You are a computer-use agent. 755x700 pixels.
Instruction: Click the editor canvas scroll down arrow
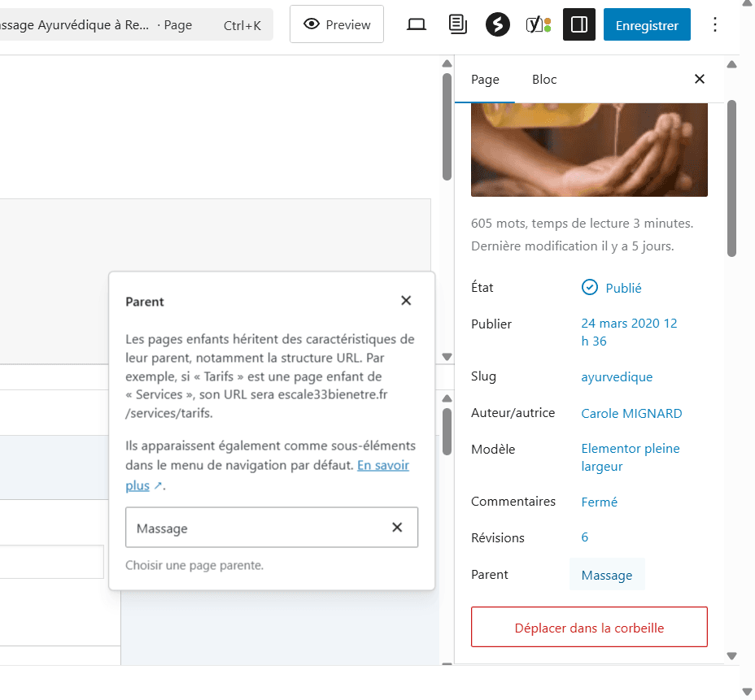click(x=447, y=357)
